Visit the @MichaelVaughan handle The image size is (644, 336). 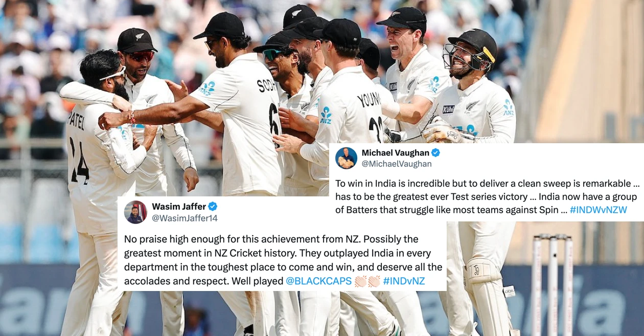click(x=397, y=164)
